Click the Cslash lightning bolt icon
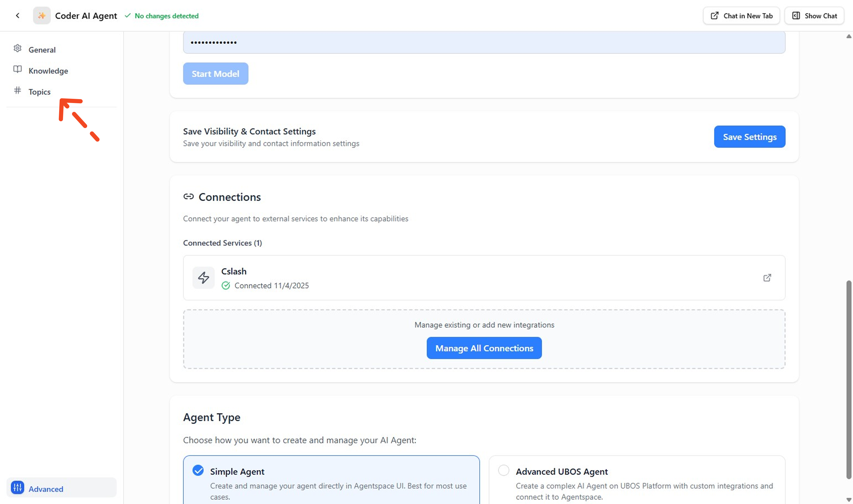Viewport: 853px width, 504px height. click(x=204, y=278)
